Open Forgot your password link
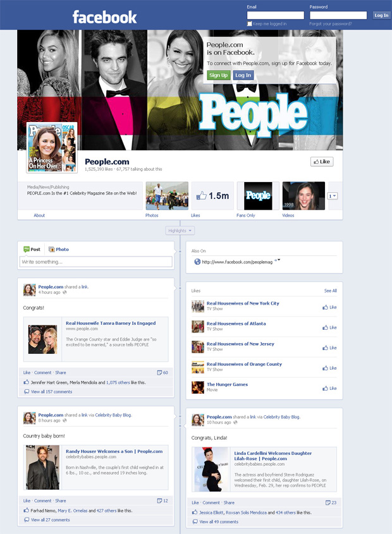This screenshot has width=392, height=534. pos(330,24)
